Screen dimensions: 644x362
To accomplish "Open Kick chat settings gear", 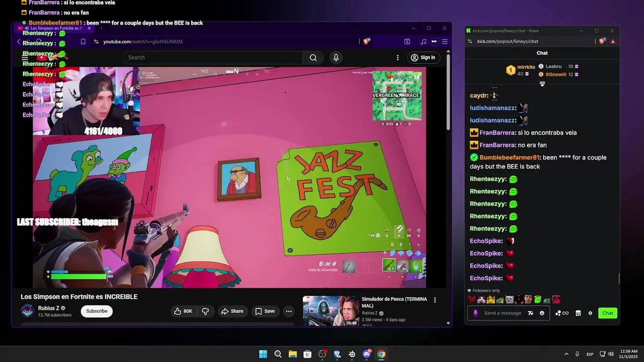I will point(590,313).
